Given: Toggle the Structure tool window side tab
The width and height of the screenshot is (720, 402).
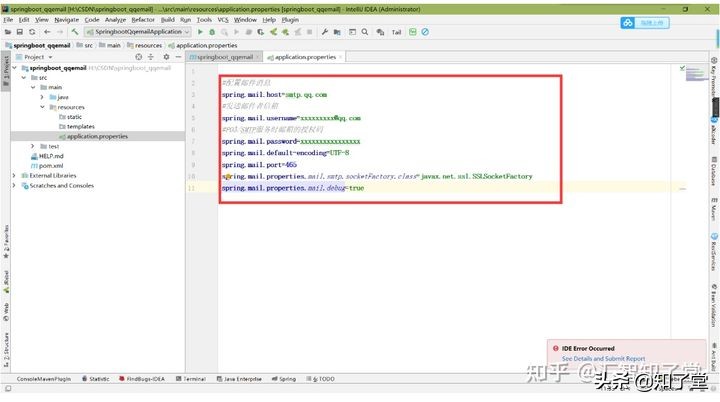Looking at the screenshot, I should (5, 343).
